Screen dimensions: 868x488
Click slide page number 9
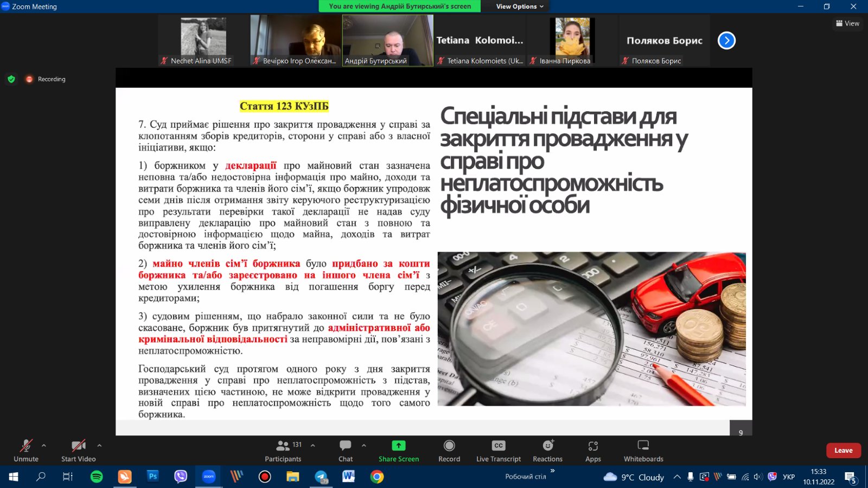(x=741, y=432)
